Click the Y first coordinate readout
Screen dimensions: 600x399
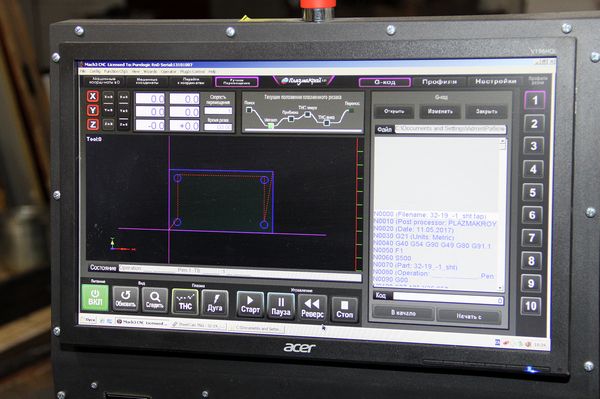(x=150, y=112)
